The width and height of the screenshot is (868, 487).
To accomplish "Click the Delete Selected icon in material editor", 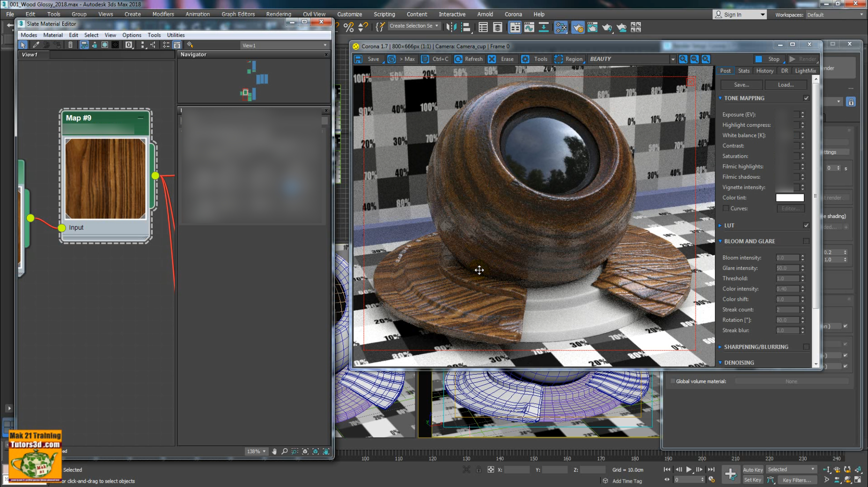I will tap(70, 44).
